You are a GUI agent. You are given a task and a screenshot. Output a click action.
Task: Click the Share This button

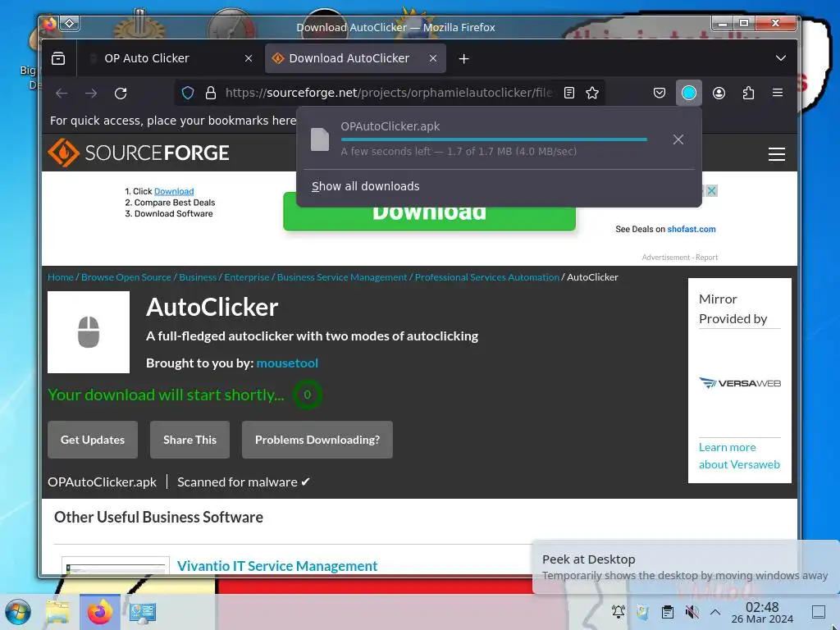189,440
